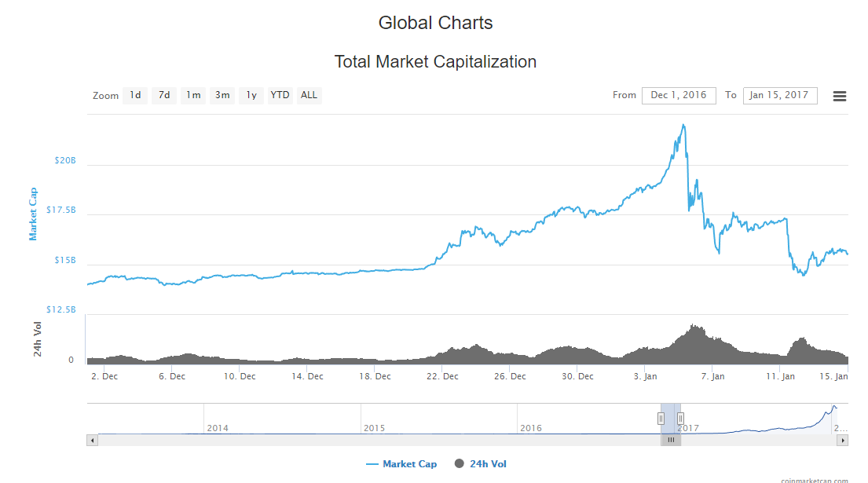Image resolution: width=868 pixels, height=483 pixels.
Task: Set zoom range to 7d
Action: tap(163, 95)
